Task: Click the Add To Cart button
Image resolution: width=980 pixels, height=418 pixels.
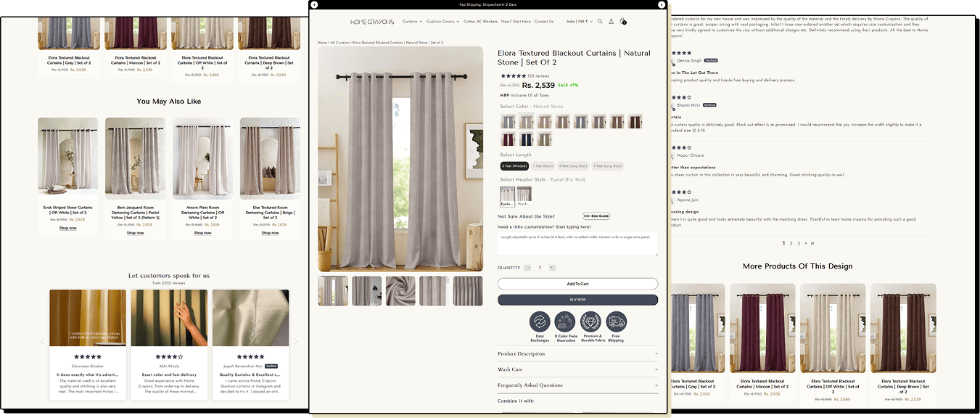Action: pyautogui.click(x=577, y=284)
